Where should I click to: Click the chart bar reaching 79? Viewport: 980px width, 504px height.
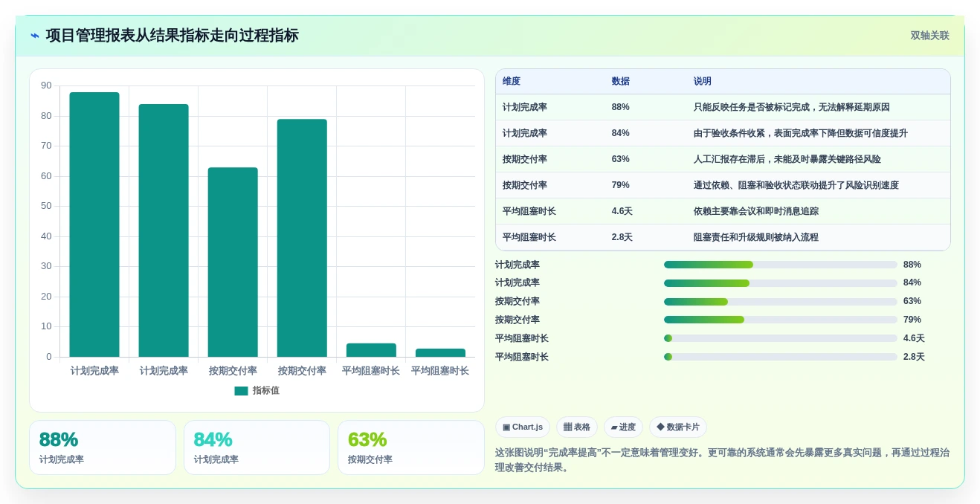click(302, 238)
